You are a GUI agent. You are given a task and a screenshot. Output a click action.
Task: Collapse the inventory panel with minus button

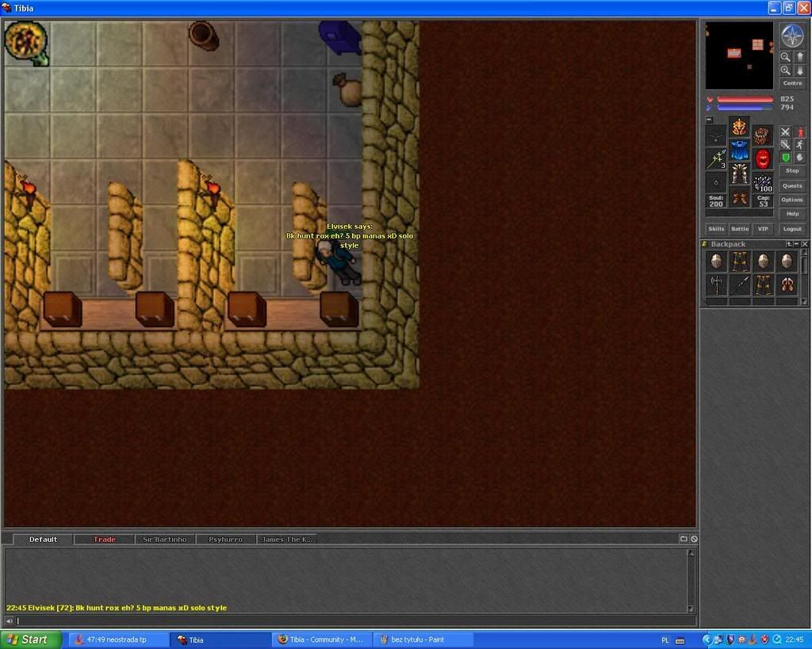(x=710, y=120)
